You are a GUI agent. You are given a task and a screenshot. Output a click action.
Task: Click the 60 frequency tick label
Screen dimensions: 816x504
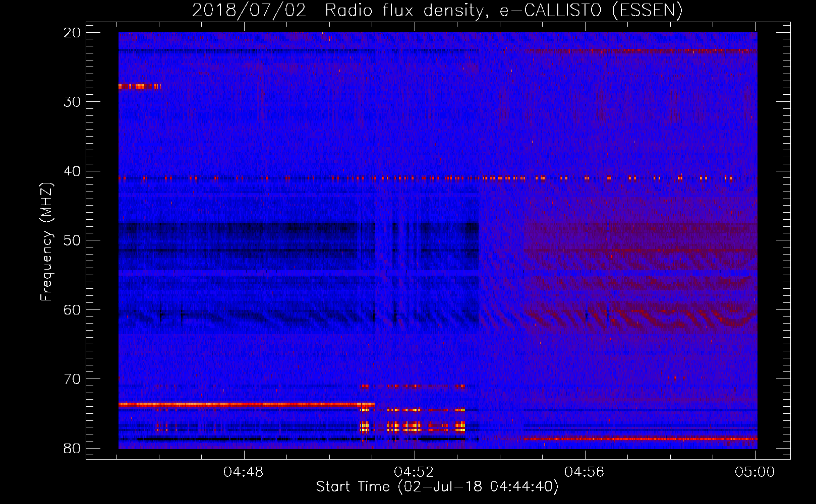point(72,310)
